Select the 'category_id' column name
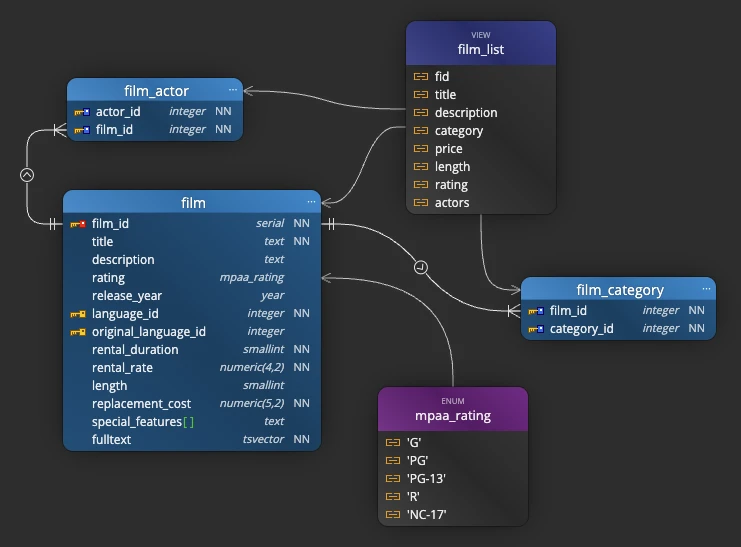 click(x=581, y=329)
